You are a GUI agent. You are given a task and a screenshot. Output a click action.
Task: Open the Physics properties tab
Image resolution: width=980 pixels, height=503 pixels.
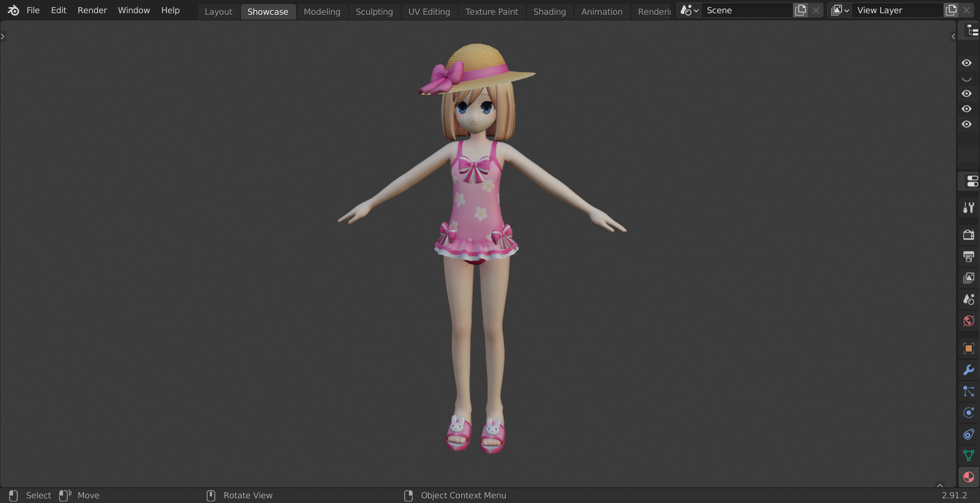point(968,413)
